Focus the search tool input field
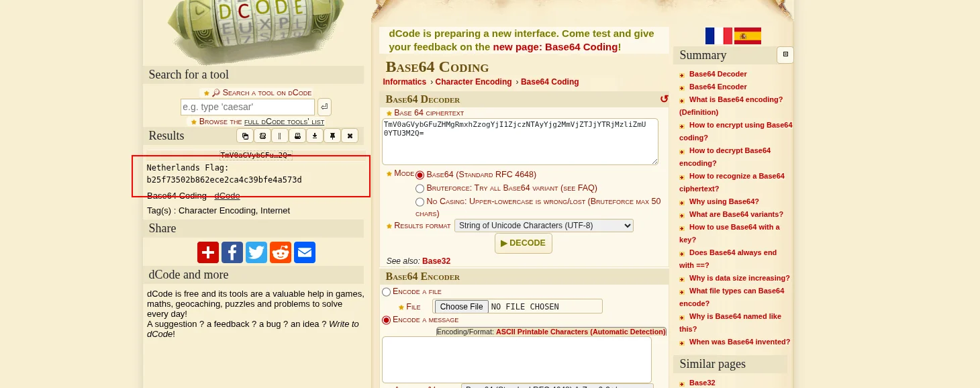Image resolution: width=980 pixels, height=388 pixels. 248,107
